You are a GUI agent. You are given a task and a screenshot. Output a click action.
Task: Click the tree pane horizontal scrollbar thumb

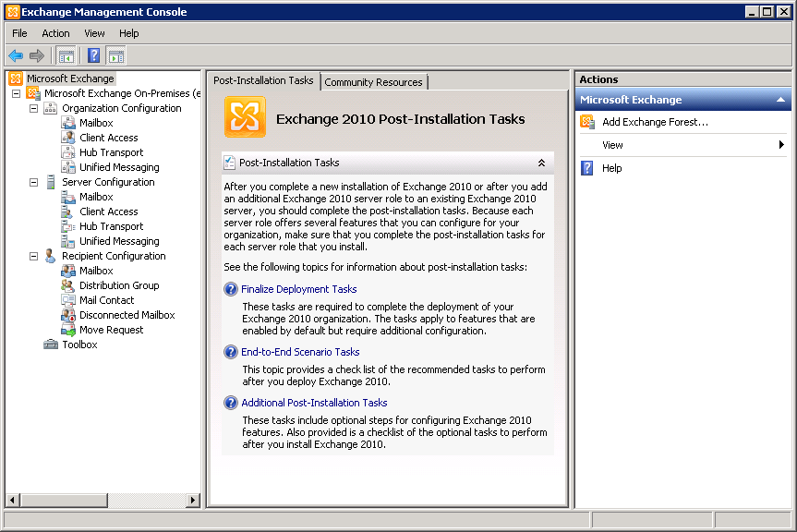click(64, 501)
